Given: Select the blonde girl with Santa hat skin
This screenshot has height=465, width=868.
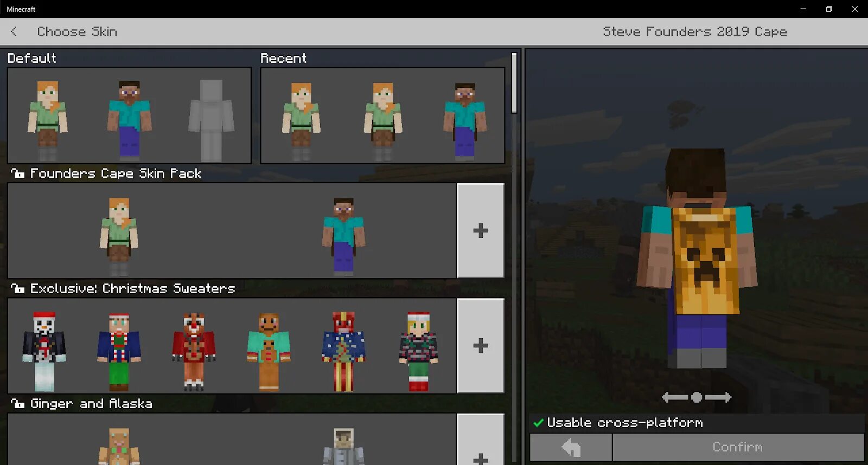Looking at the screenshot, I should pyautogui.click(x=418, y=351).
